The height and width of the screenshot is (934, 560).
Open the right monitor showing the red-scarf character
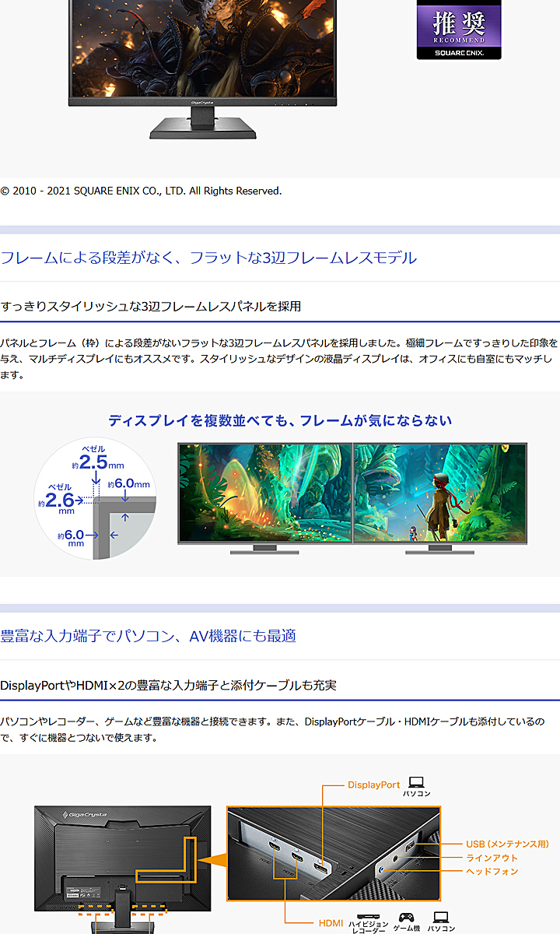[440, 498]
